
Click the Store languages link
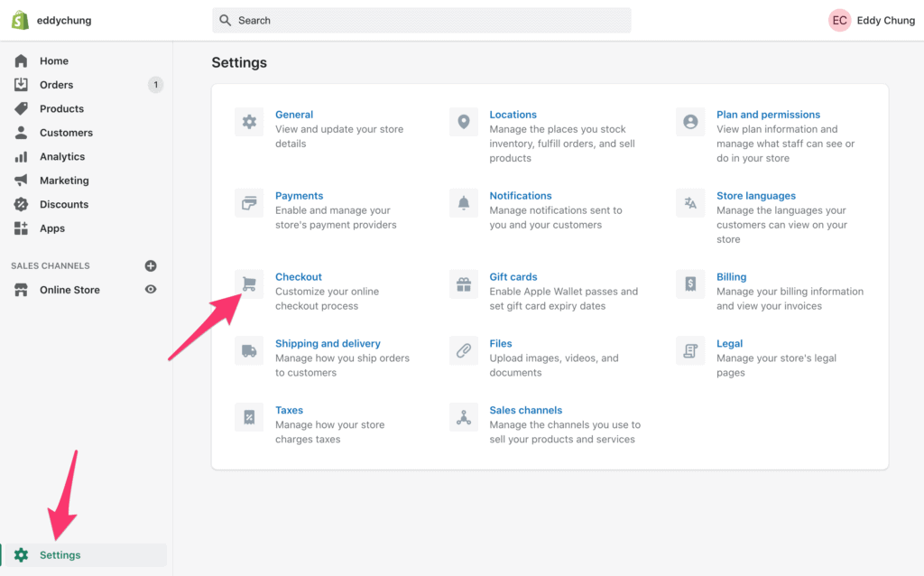point(756,195)
